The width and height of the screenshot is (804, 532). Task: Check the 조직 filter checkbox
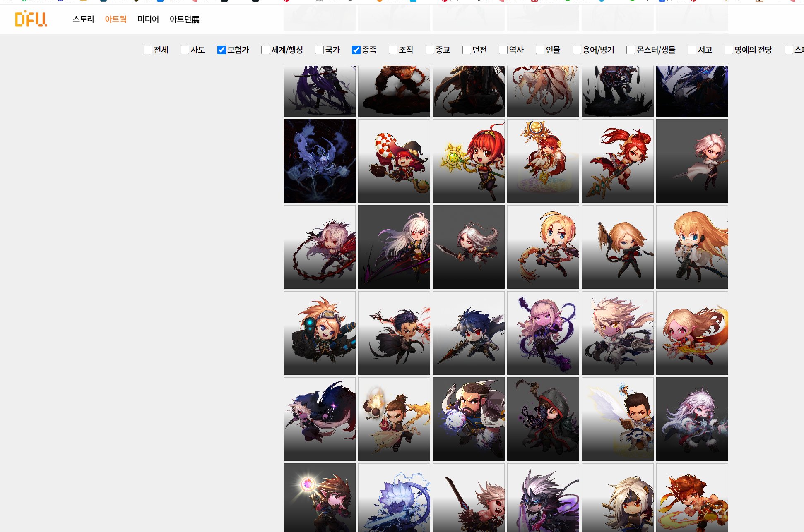click(x=393, y=50)
